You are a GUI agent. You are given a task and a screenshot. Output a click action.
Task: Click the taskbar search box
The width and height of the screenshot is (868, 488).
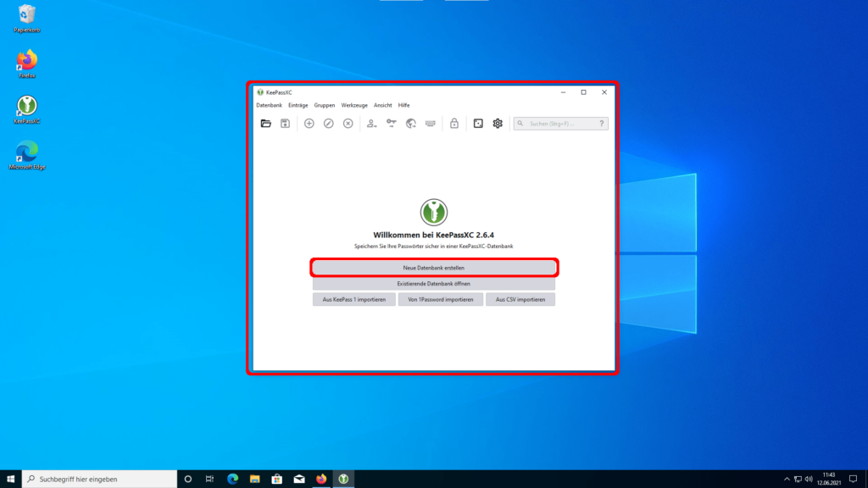100,480
